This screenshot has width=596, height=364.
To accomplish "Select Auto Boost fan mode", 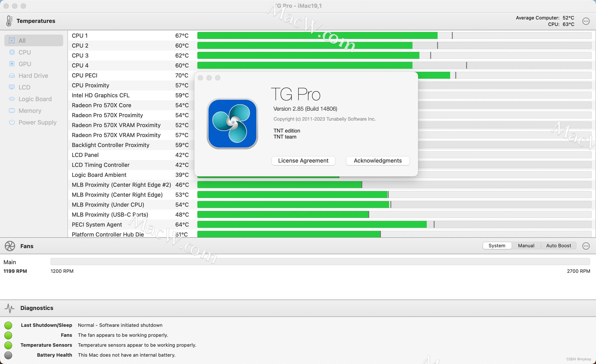I will (558, 246).
